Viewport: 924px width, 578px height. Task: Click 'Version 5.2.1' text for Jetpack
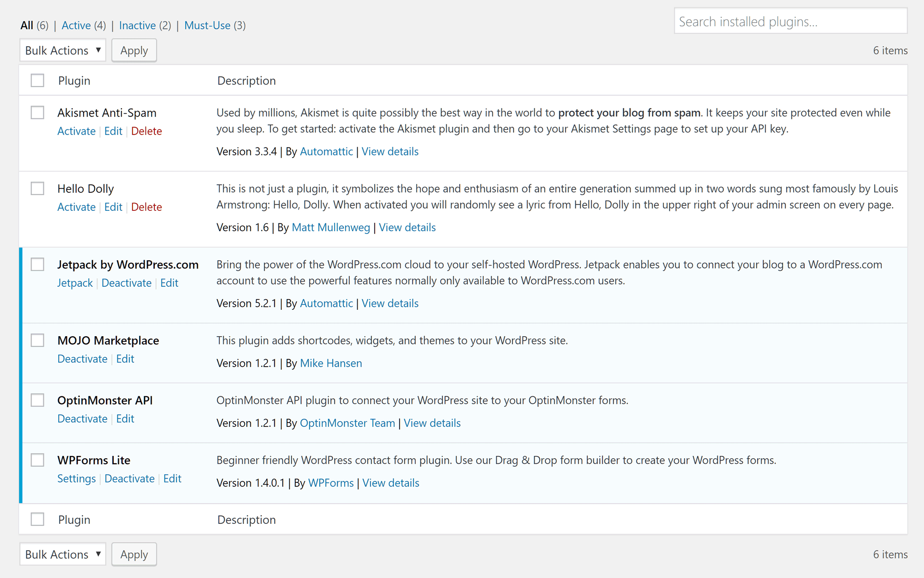click(247, 303)
